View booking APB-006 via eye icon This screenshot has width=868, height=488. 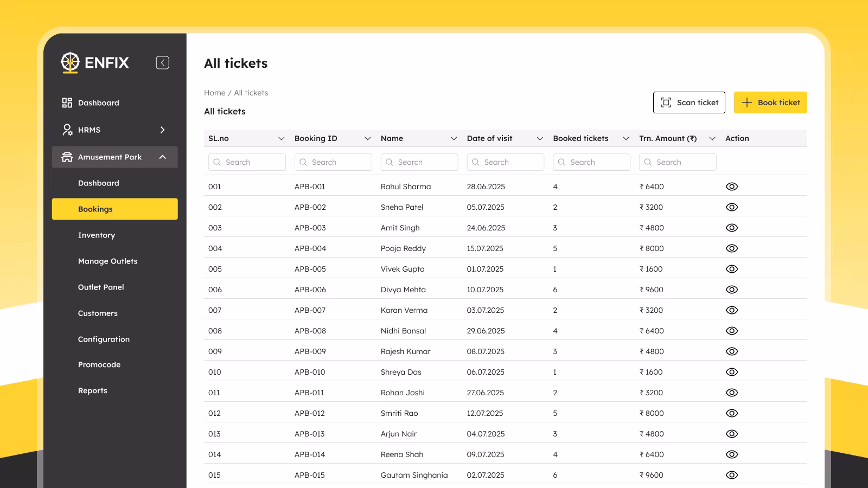[x=732, y=290]
